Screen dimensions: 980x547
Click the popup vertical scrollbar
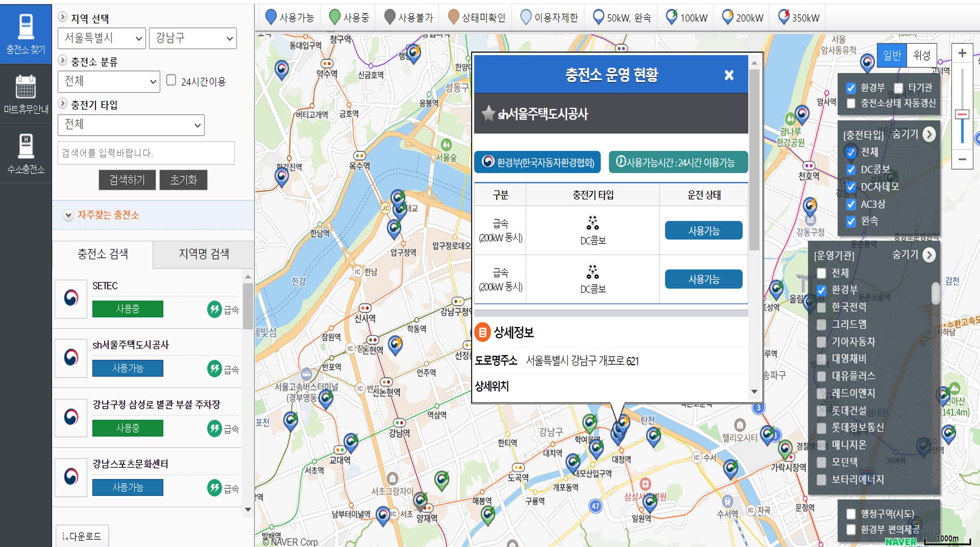(754, 161)
